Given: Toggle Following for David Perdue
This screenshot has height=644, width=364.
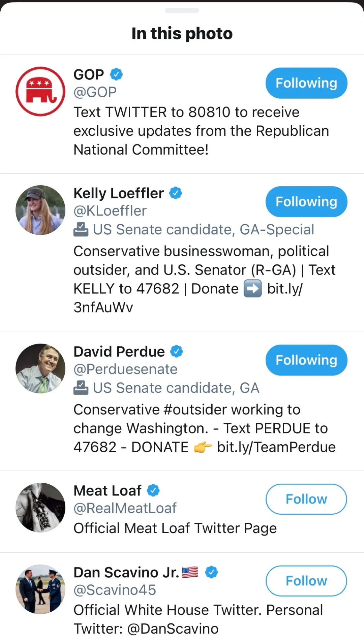Looking at the screenshot, I should (x=306, y=360).
